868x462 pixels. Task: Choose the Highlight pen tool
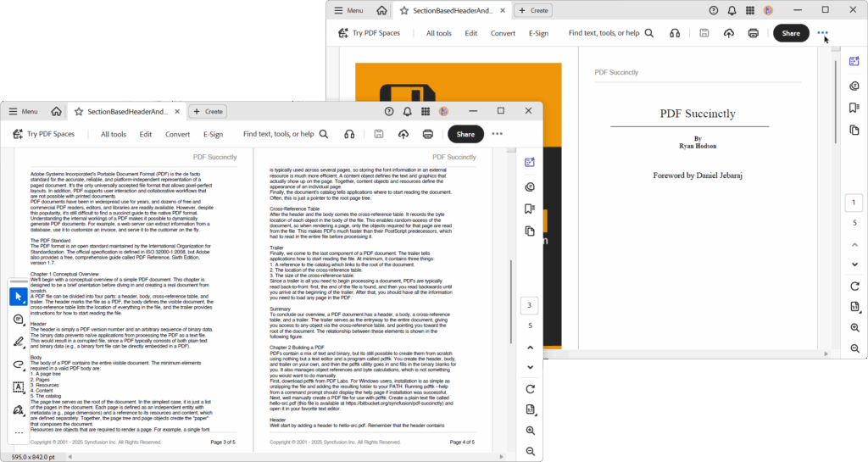[x=19, y=342]
